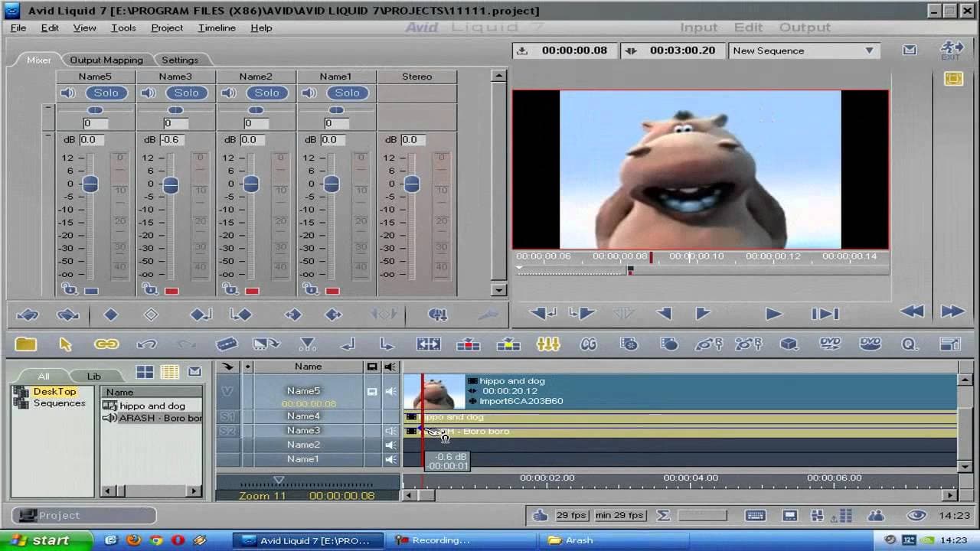Click the Name3 channel volume fader
The image size is (980, 551).
click(x=171, y=184)
